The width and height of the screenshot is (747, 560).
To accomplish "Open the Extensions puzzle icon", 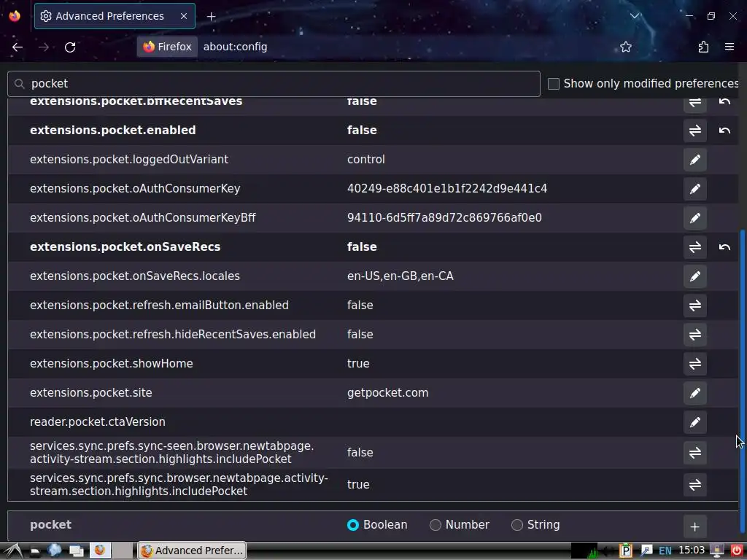I will coord(703,47).
